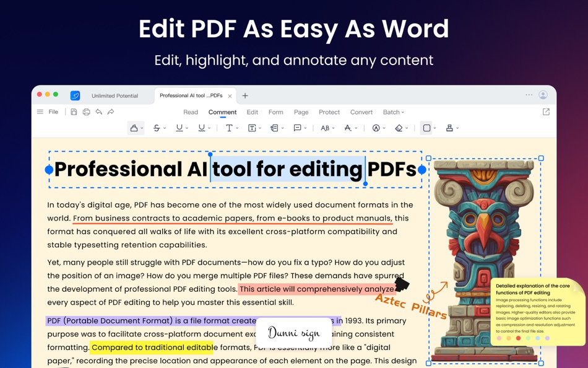Select the Stamp tool
This screenshot has width=588, height=368.
point(450,128)
